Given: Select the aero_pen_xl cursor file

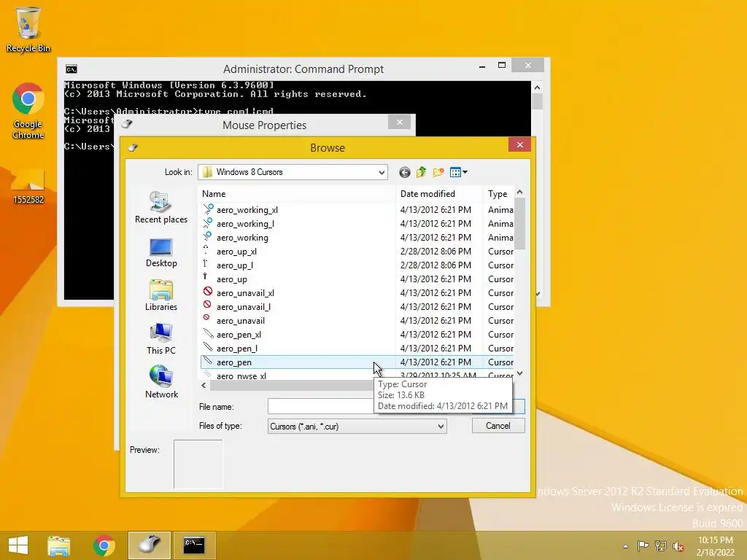Looking at the screenshot, I should [239, 334].
